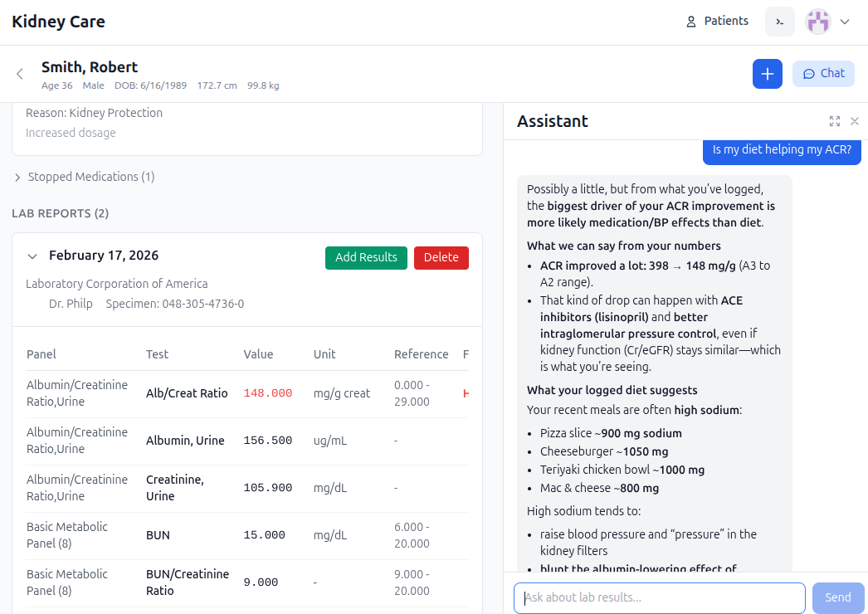
Task: Send a message to the Assistant
Action: pyautogui.click(x=837, y=597)
